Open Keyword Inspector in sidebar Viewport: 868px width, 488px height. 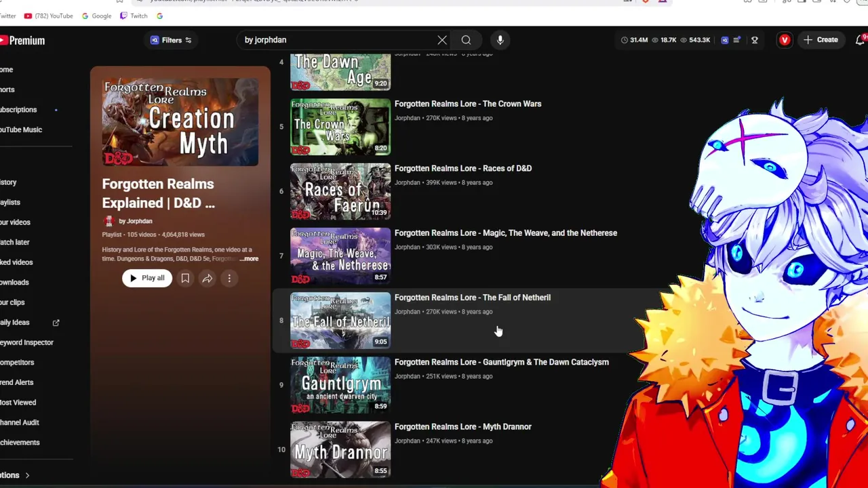click(x=26, y=342)
